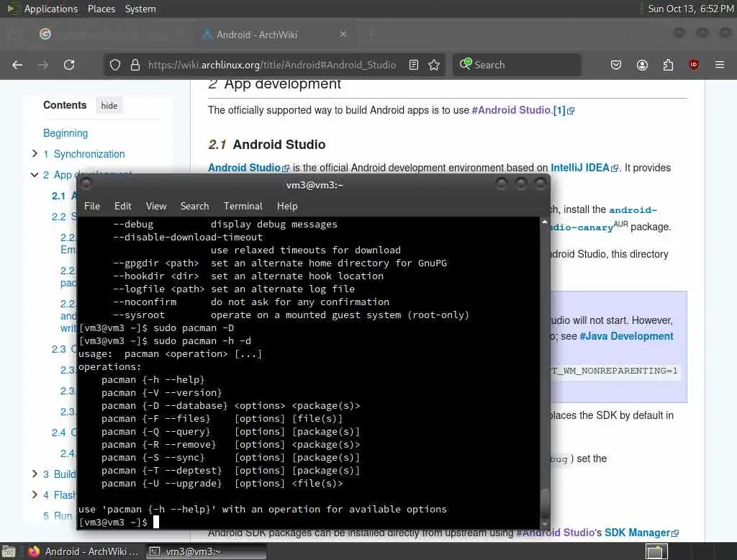This screenshot has width=737, height=560.
Task: Click the Firefox forward arrow
Action: click(x=43, y=65)
